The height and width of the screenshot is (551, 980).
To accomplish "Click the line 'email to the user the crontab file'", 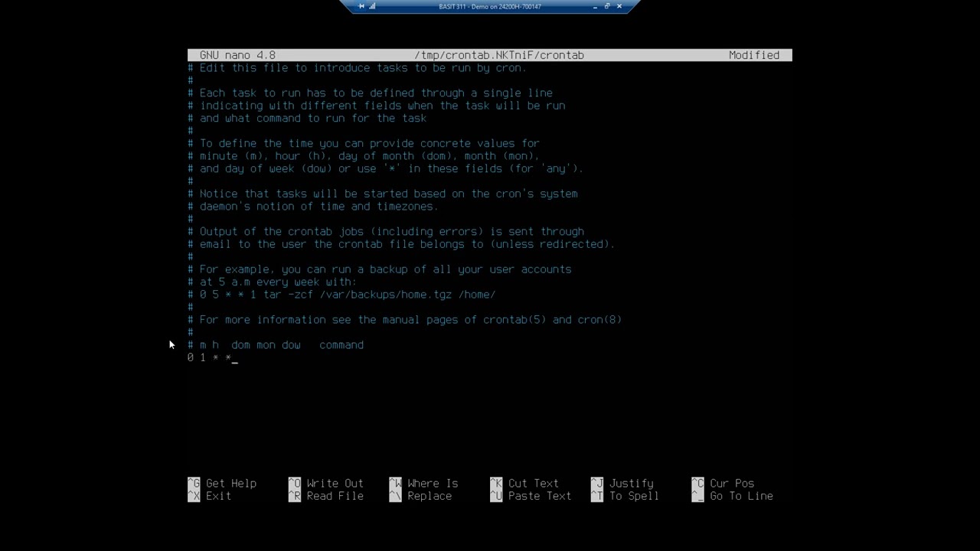I will click(402, 244).
